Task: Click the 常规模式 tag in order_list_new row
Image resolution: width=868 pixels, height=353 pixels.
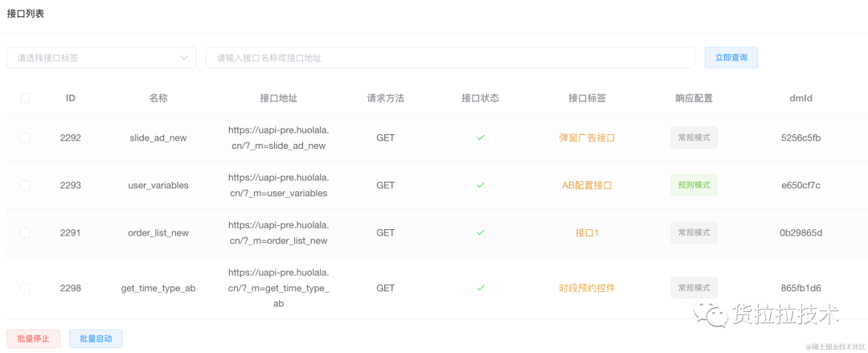Action: click(694, 232)
